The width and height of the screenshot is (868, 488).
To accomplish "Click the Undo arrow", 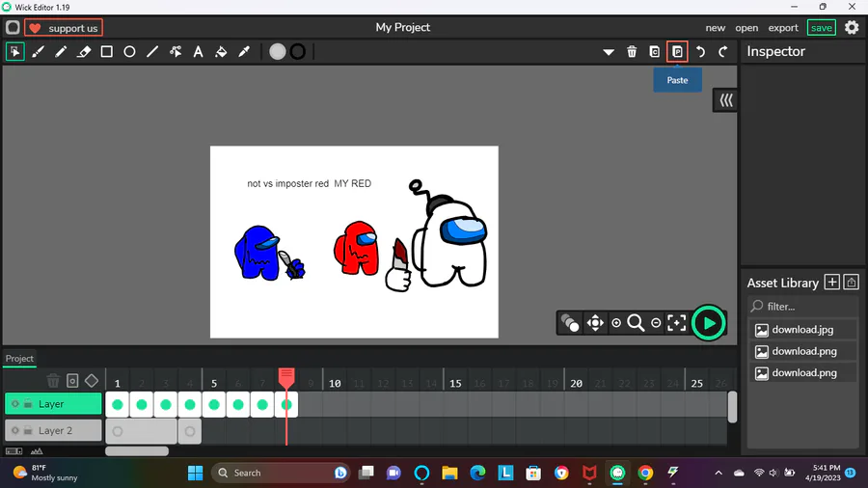I will [x=700, y=51].
